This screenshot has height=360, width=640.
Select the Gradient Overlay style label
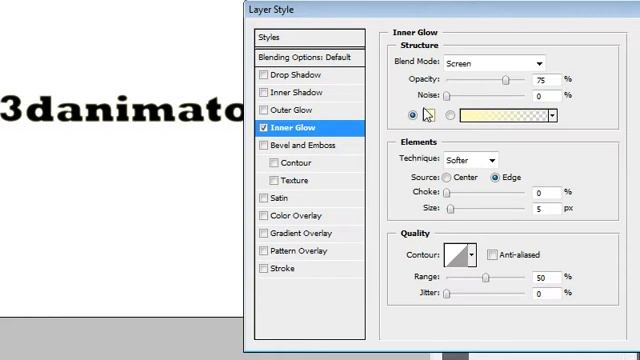click(x=301, y=233)
